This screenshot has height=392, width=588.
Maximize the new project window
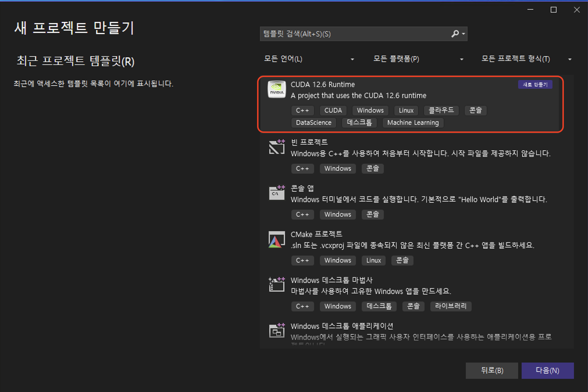[553, 10]
